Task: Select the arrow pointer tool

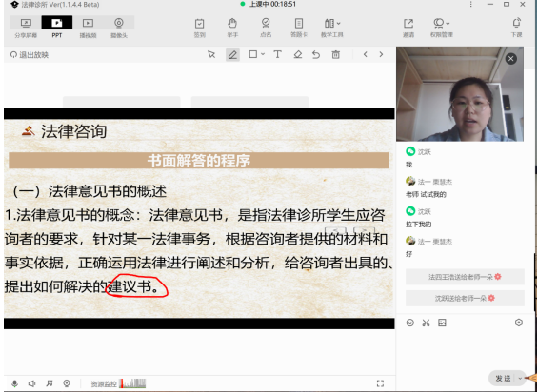Action: point(211,54)
